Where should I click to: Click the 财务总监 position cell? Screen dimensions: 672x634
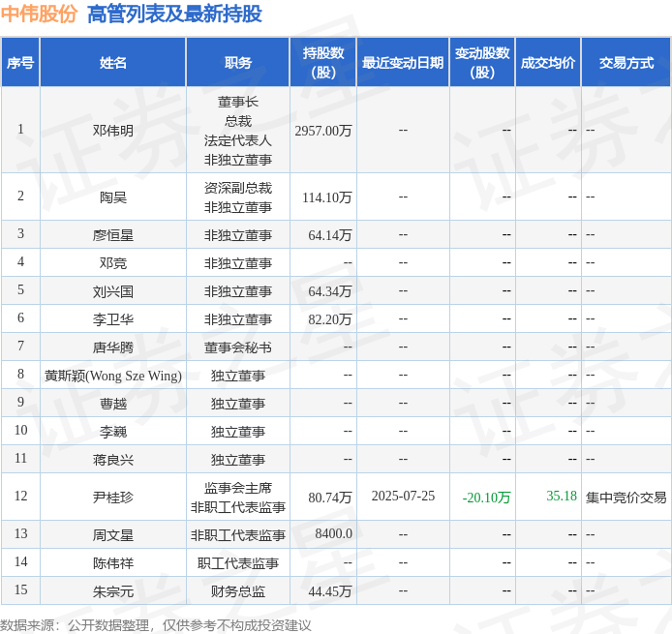point(238,591)
